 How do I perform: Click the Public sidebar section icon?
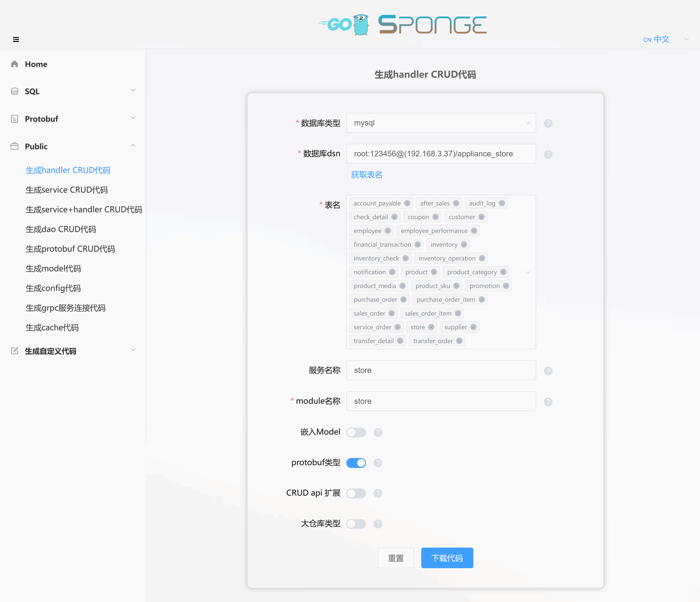(x=14, y=146)
